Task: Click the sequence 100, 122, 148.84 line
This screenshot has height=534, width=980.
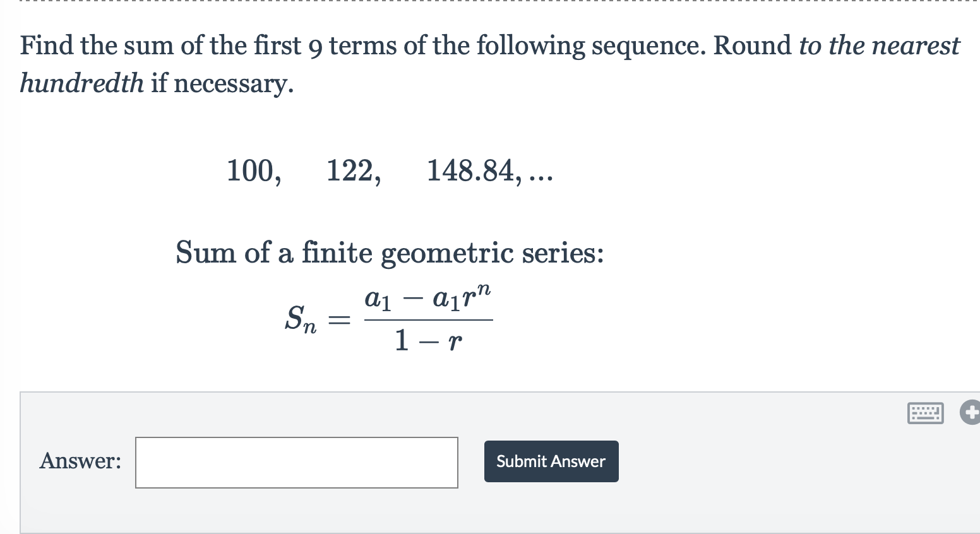Action: click(x=388, y=171)
